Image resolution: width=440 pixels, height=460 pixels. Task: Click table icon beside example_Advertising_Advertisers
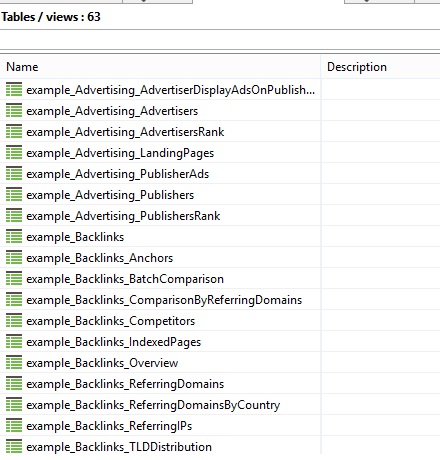pos(14,111)
